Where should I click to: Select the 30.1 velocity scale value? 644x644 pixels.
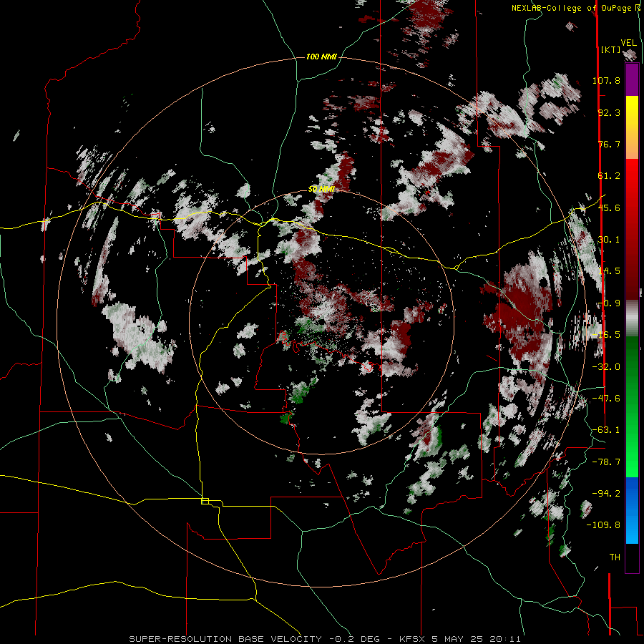(x=609, y=240)
